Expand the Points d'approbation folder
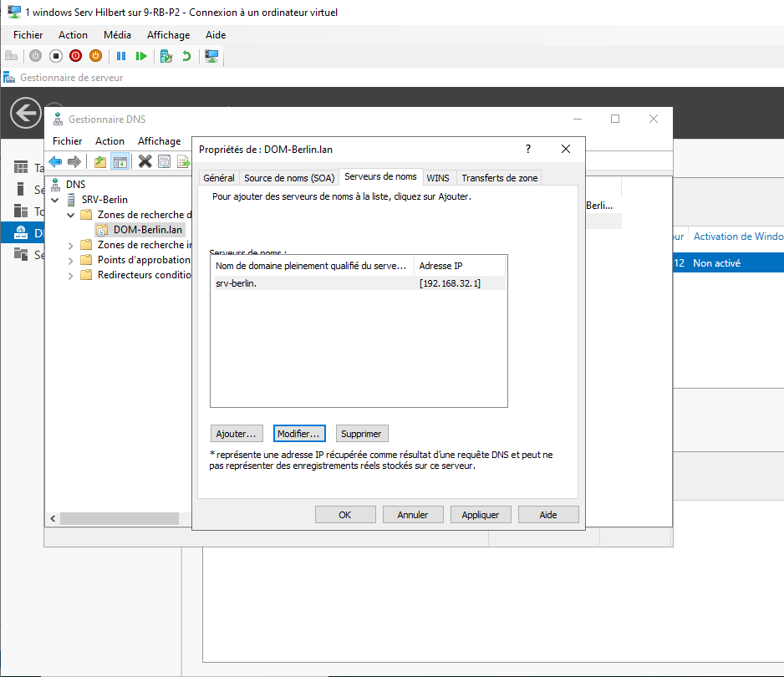This screenshot has height=677, width=784. pyautogui.click(x=70, y=260)
